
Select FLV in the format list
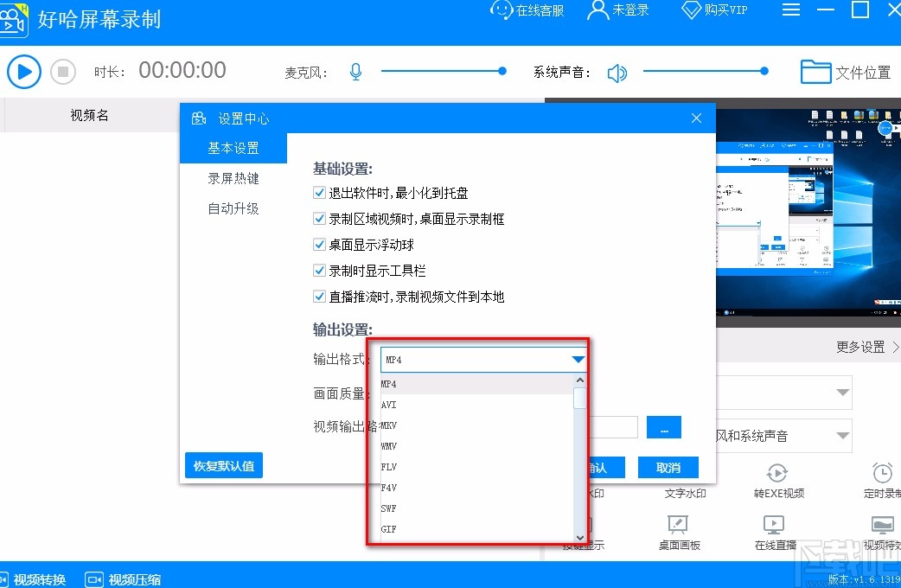tap(477, 466)
